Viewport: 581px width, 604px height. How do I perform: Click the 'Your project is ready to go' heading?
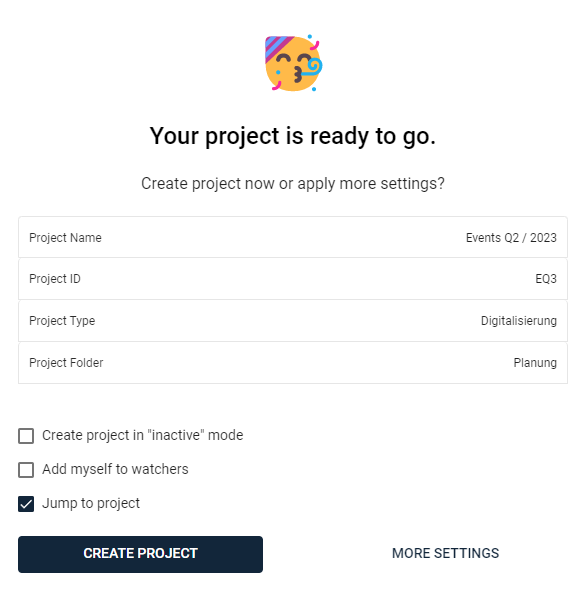(293, 136)
